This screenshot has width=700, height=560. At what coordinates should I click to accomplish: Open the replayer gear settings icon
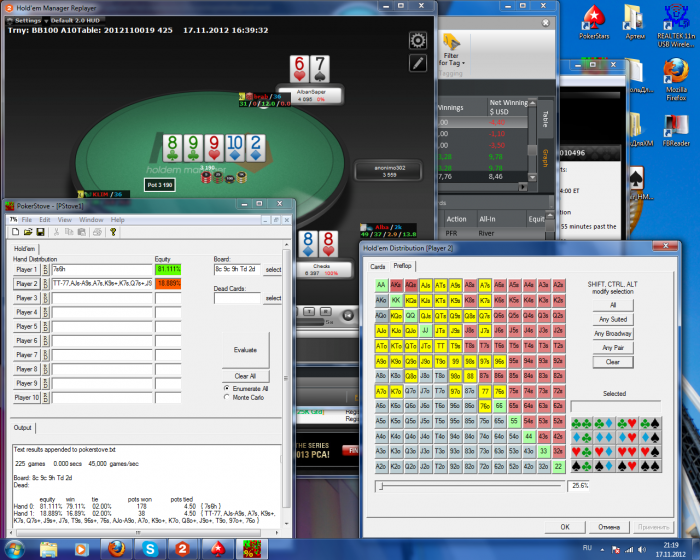pyautogui.click(x=418, y=41)
